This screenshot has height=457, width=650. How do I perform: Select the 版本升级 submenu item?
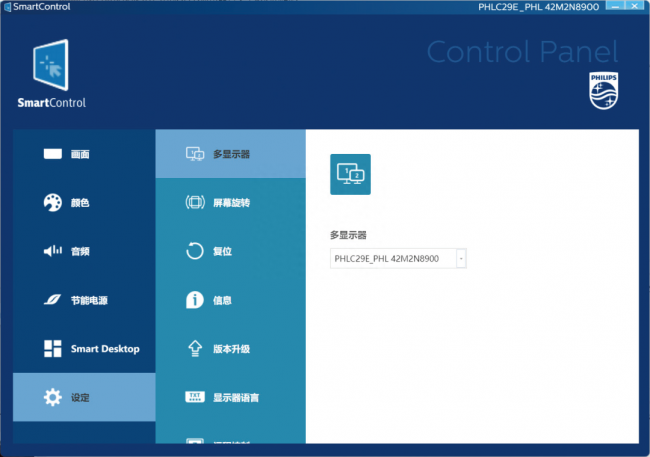click(x=230, y=348)
